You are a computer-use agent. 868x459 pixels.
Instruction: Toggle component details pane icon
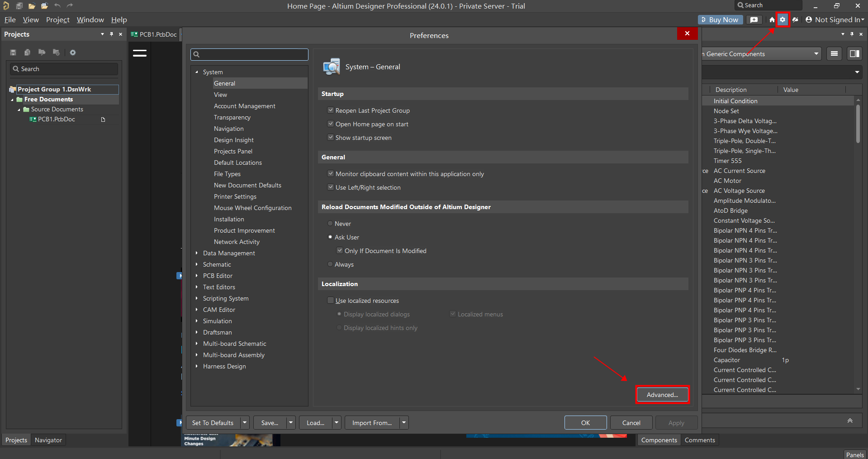tap(854, 54)
